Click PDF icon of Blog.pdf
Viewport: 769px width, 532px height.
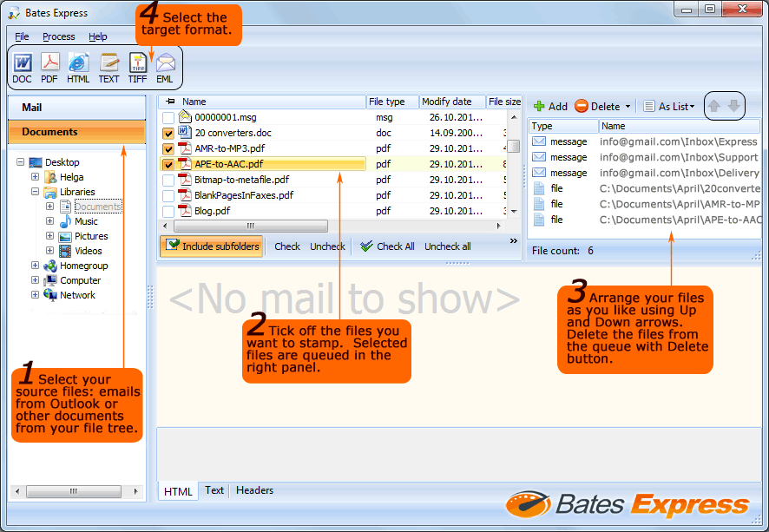(x=185, y=210)
